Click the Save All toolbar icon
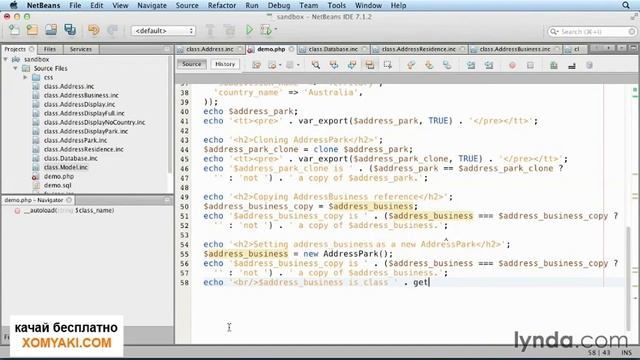This screenshot has height=360, width=640. click(x=70, y=30)
